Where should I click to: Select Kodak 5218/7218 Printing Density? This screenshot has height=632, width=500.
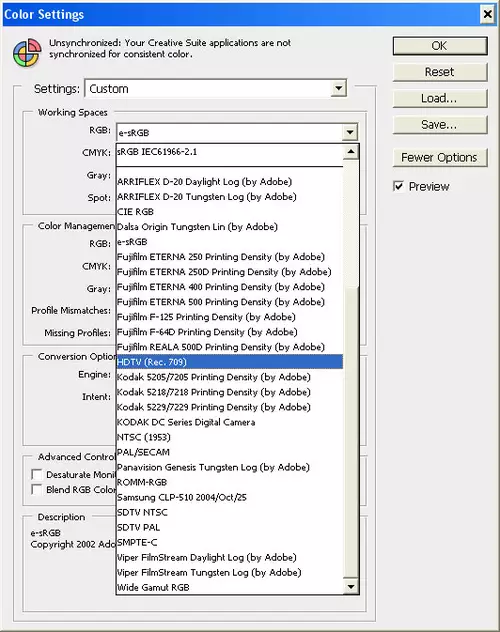click(230, 392)
